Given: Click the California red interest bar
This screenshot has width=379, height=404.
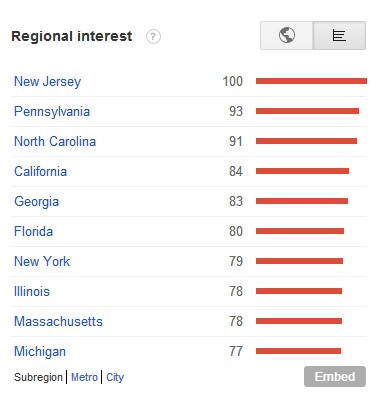Looking at the screenshot, I should click(x=302, y=171).
